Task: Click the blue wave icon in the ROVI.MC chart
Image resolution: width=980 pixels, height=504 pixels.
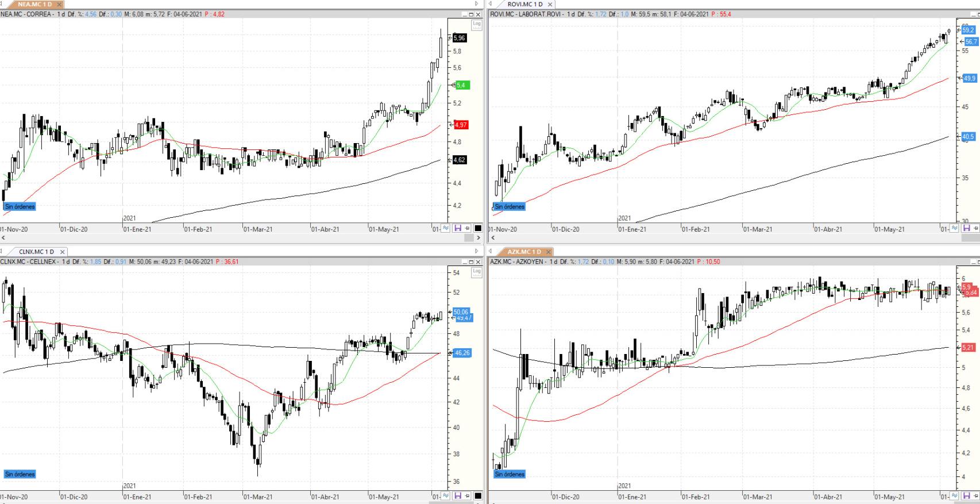Action: tap(954, 228)
